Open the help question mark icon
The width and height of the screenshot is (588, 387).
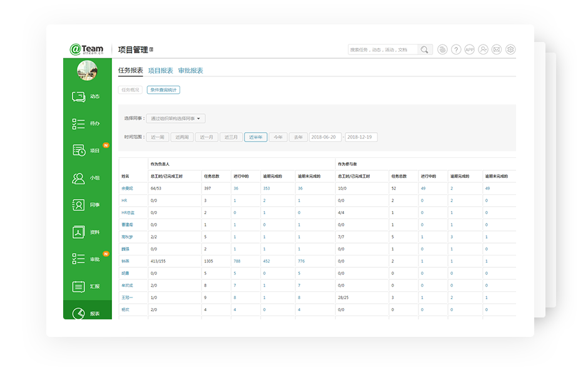[x=456, y=49]
